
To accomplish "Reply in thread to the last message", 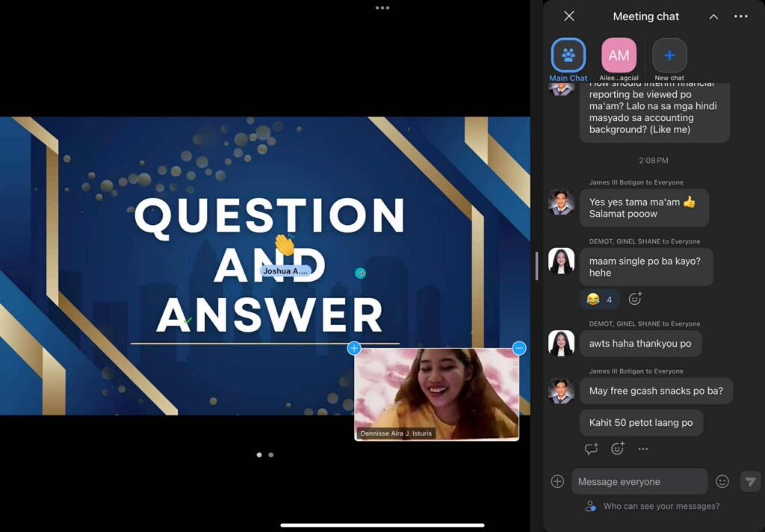I will point(592,449).
